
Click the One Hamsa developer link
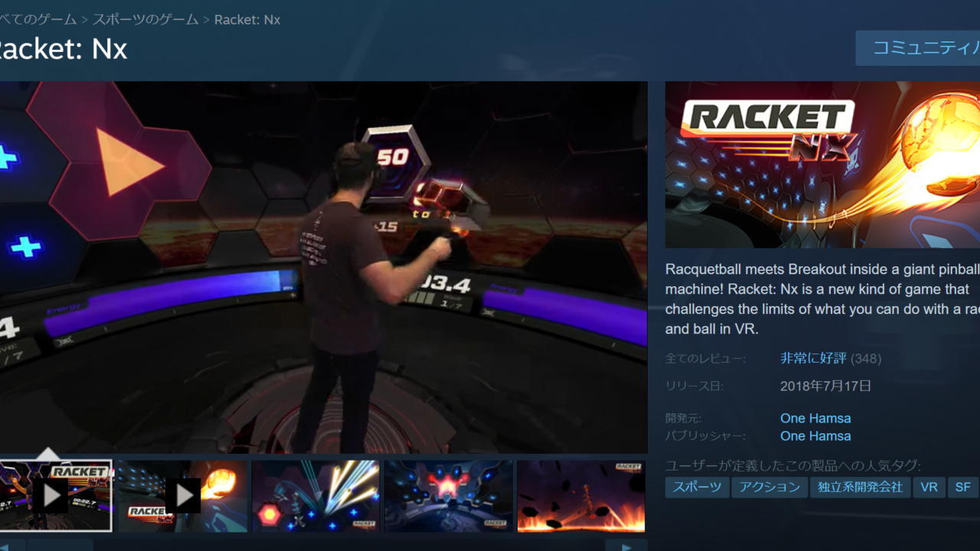click(x=815, y=418)
